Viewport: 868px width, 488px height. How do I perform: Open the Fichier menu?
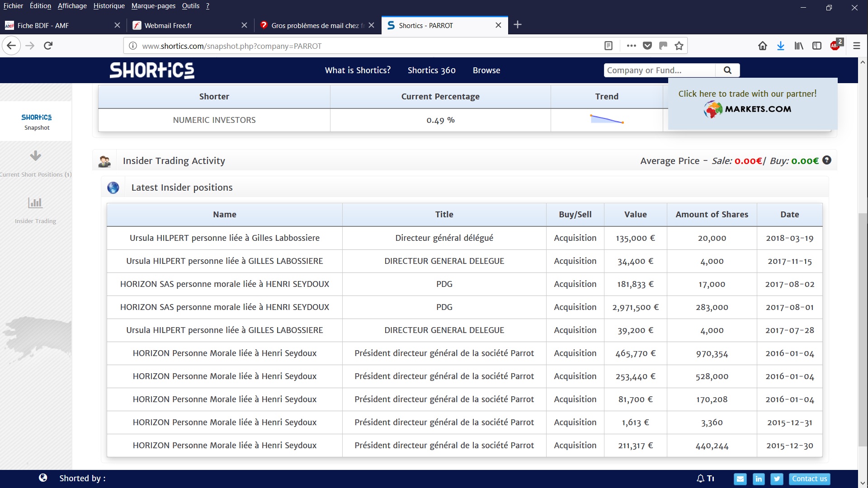(13, 6)
